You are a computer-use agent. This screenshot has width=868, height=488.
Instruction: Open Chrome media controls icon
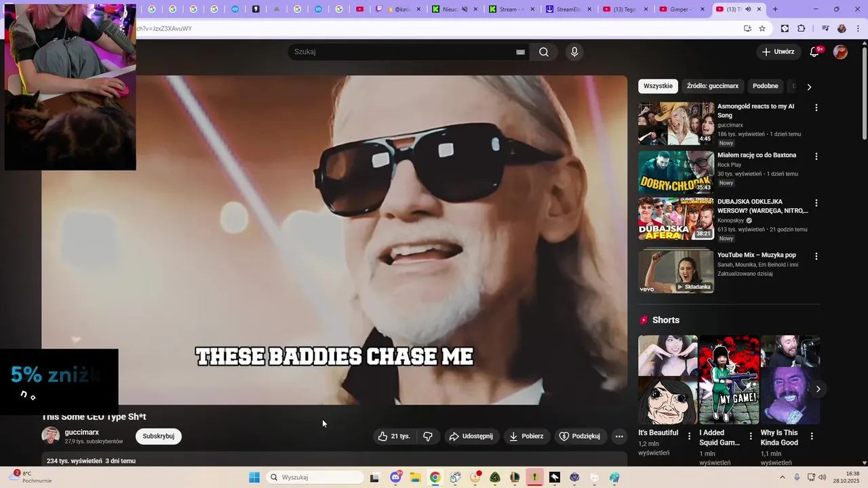pos(825,28)
